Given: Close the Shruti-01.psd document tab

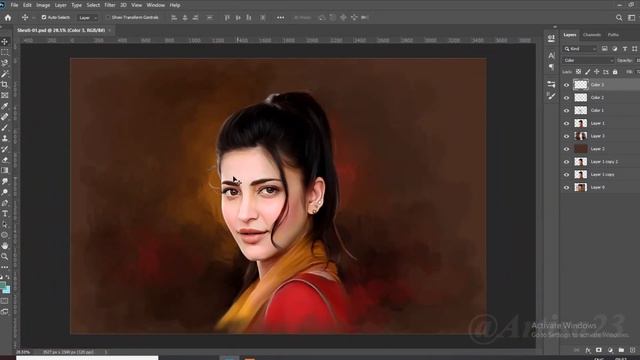Looking at the screenshot, I should click(x=109, y=30).
